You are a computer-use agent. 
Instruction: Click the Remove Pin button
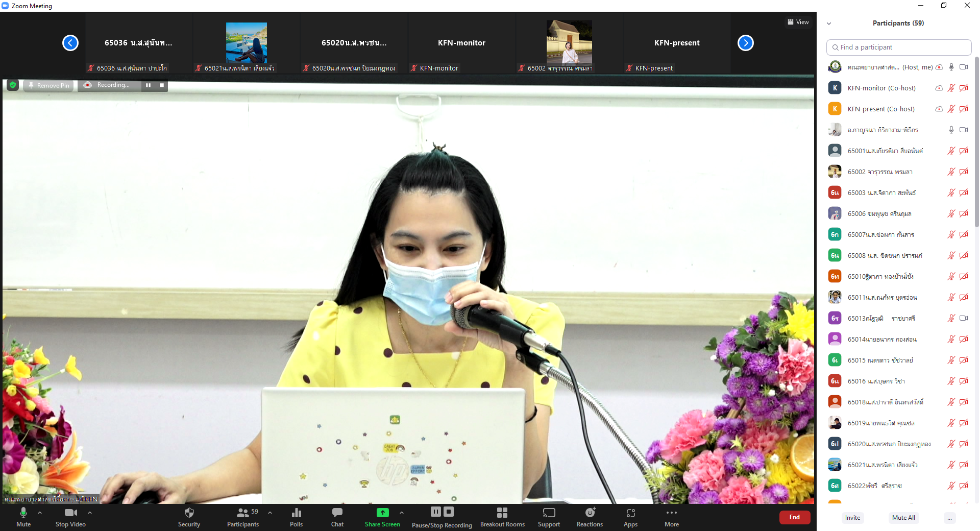tap(49, 85)
